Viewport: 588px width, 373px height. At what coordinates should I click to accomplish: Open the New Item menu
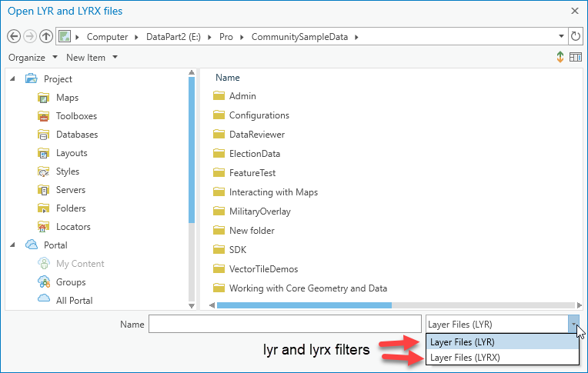point(92,58)
